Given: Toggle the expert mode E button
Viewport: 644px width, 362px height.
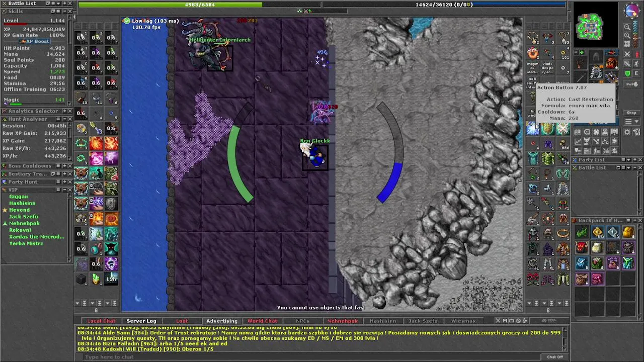Looking at the screenshot, I should coord(636,73).
